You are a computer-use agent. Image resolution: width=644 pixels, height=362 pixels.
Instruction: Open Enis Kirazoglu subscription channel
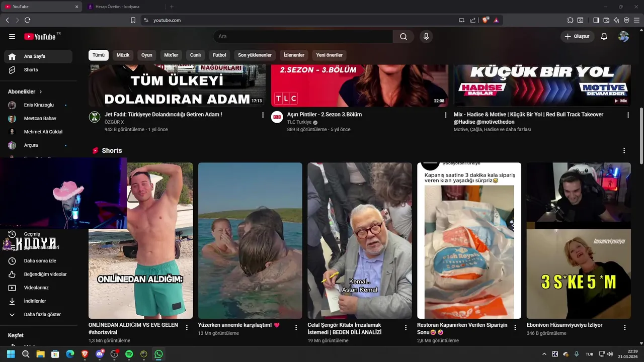tap(38, 105)
